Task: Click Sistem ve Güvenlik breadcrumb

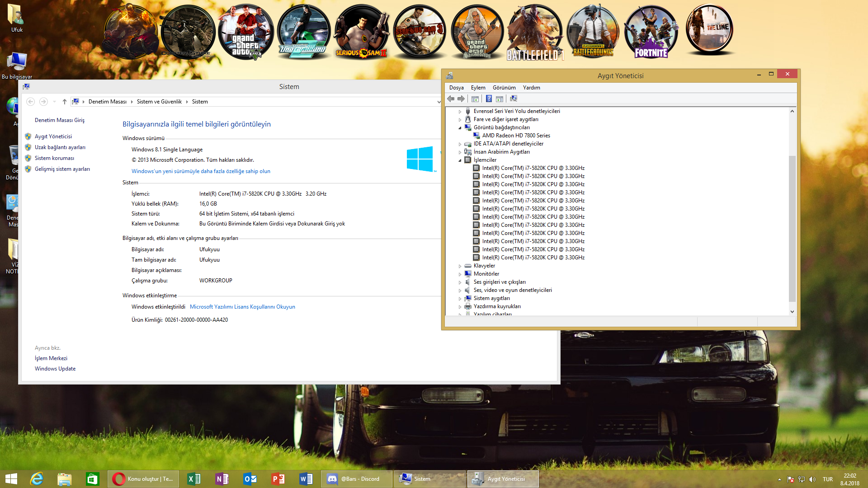Action: (159, 102)
